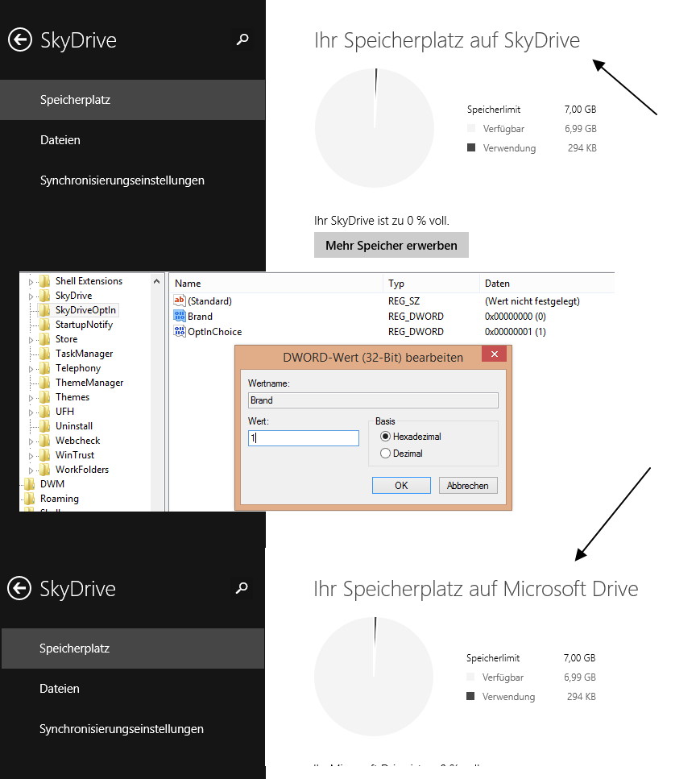Viewport: 700px width, 779px height.
Task: Click the back arrow above the registry editor
Action: (x=20, y=39)
